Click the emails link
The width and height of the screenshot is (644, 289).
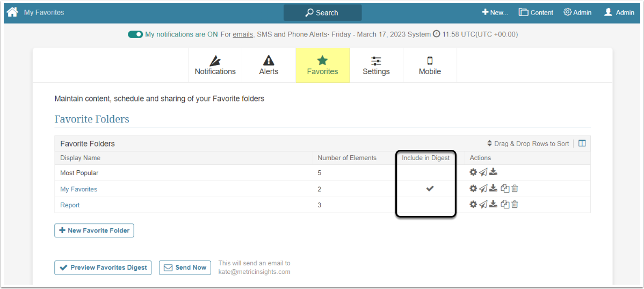pyautogui.click(x=243, y=34)
